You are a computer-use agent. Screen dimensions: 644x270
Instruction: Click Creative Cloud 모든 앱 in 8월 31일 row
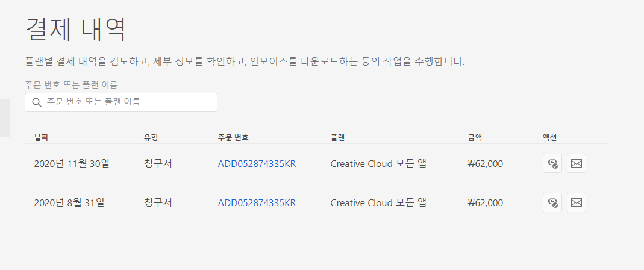coord(378,203)
